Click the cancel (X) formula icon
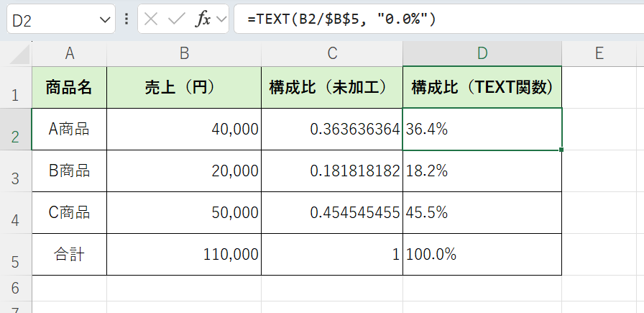644x313 pixels. [151, 19]
